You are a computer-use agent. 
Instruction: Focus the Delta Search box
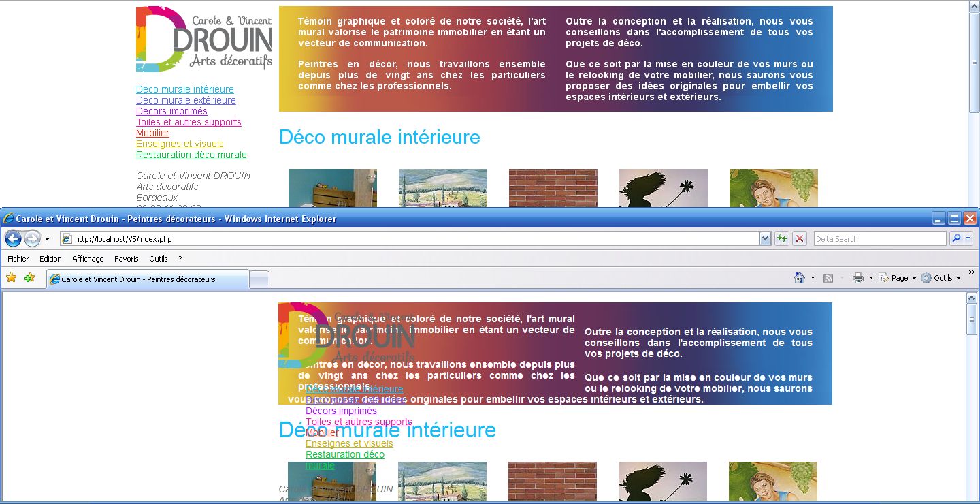click(879, 239)
